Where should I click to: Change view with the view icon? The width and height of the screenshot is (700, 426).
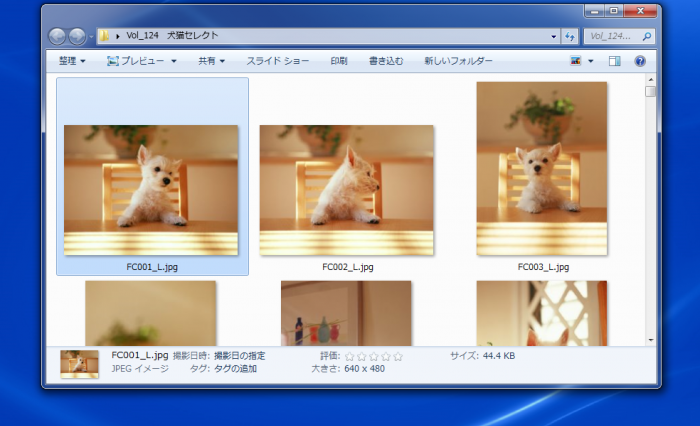tap(575, 61)
